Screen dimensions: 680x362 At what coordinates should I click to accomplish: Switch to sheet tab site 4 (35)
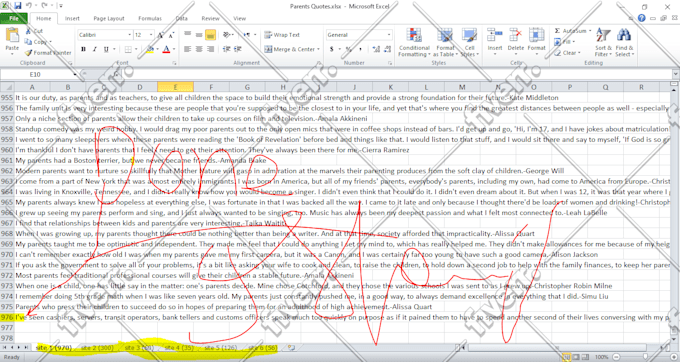(179, 348)
